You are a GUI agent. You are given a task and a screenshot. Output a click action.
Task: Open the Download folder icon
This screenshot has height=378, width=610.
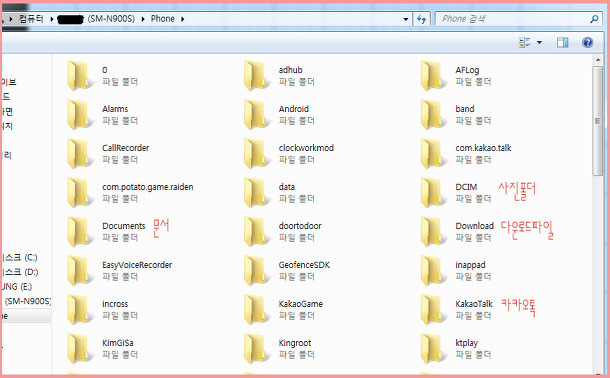[x=433, y=231]
